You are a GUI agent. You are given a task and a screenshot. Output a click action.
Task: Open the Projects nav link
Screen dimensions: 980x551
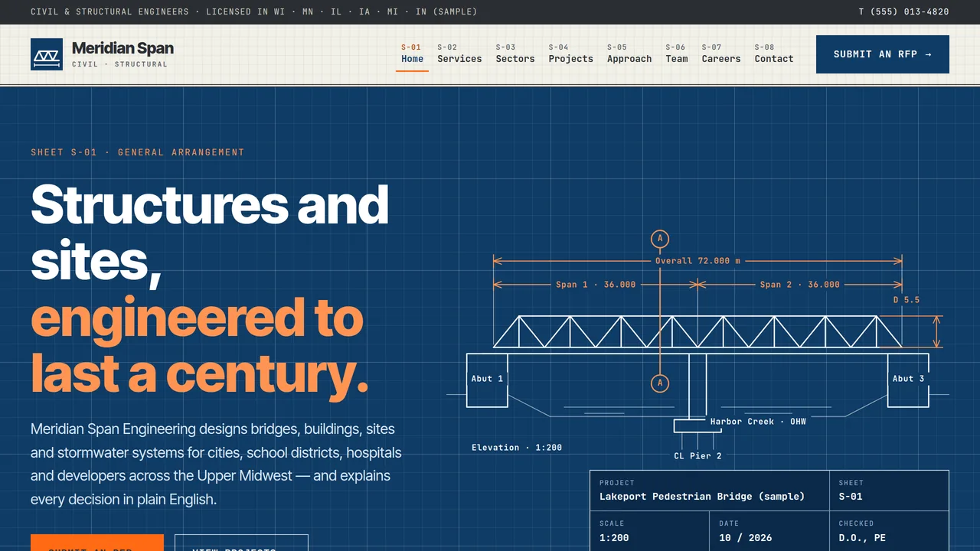(570, 54)
